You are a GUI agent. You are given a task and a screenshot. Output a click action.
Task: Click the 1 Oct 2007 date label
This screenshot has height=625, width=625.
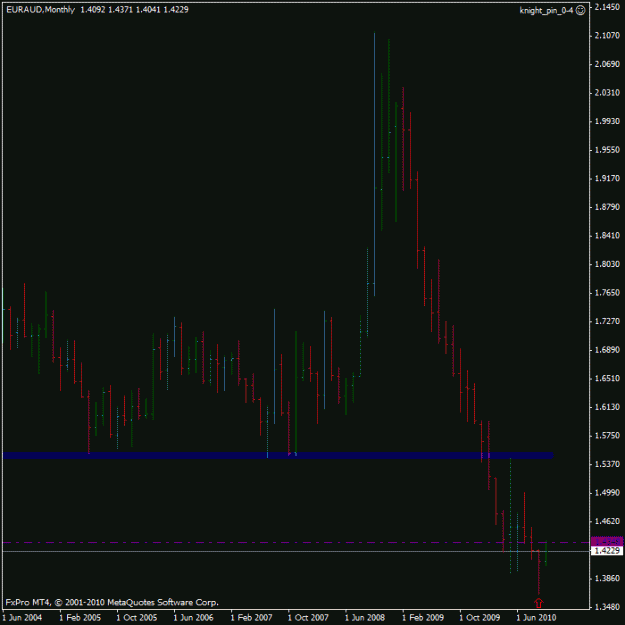point(308,618)
